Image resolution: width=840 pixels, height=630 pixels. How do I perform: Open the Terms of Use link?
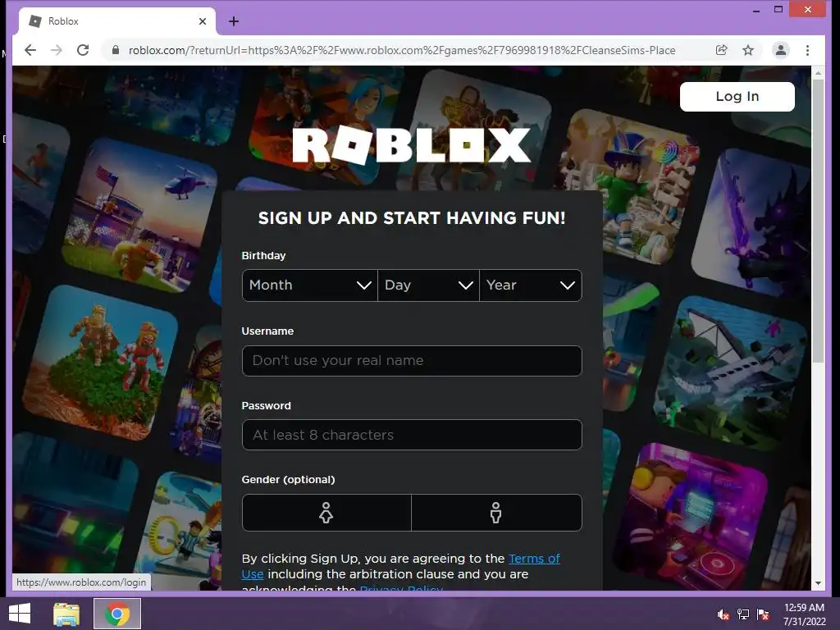pos(534,558)
